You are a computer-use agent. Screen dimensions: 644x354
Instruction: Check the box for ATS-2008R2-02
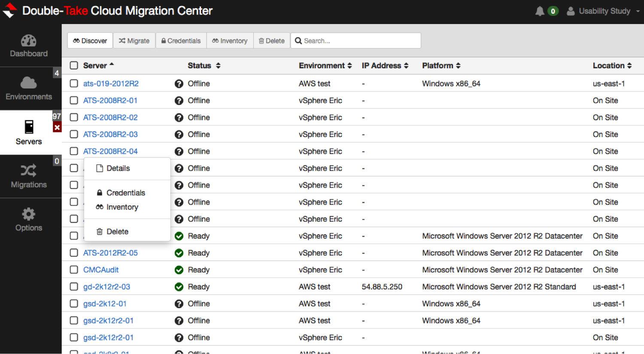(74, 117)
